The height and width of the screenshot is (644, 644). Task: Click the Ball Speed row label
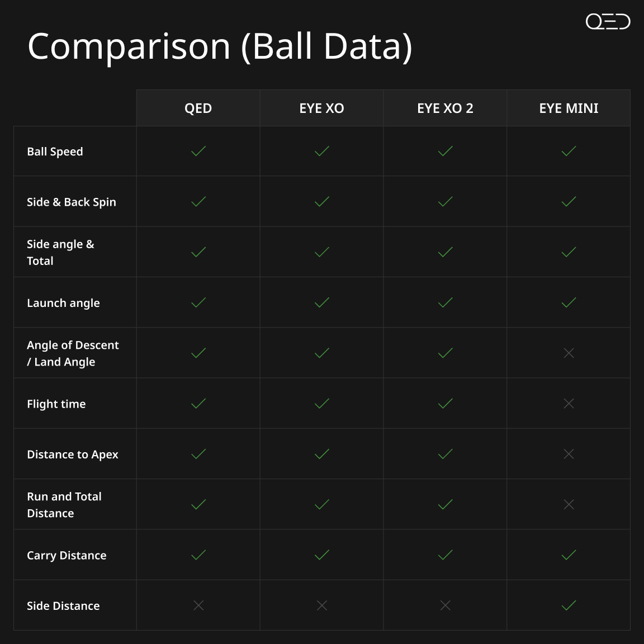tap(55, 151)
